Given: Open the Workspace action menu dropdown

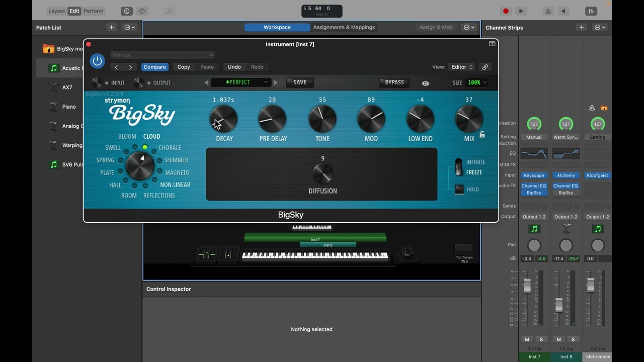Looking at the screenshot, I should (469, 27).
